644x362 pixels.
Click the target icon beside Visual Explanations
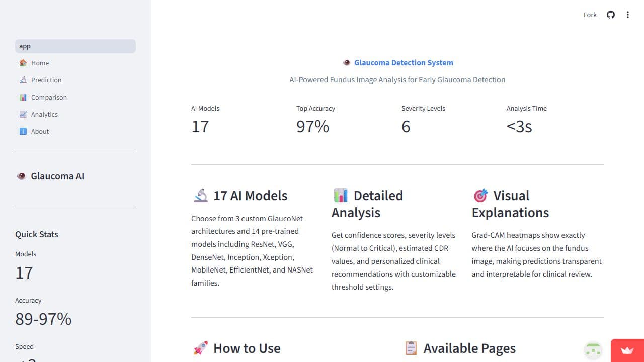point(480,195)
